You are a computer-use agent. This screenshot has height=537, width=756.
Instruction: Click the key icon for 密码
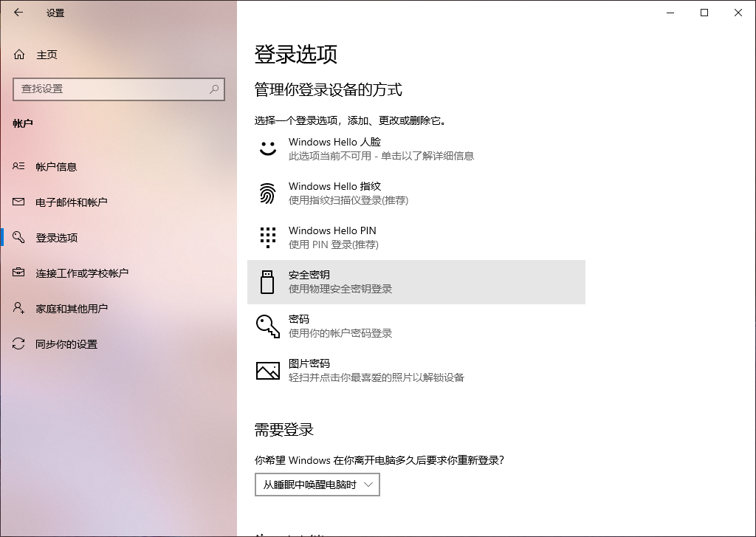(267, 326)
